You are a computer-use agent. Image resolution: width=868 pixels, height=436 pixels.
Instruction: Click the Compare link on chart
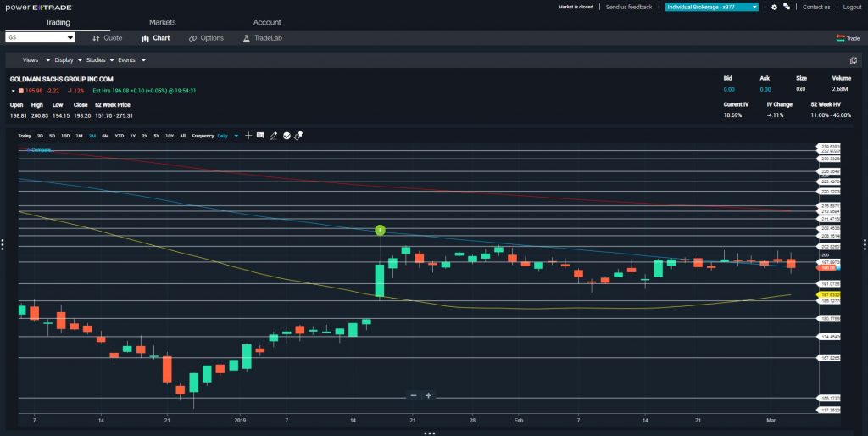[x=40, y=150]
